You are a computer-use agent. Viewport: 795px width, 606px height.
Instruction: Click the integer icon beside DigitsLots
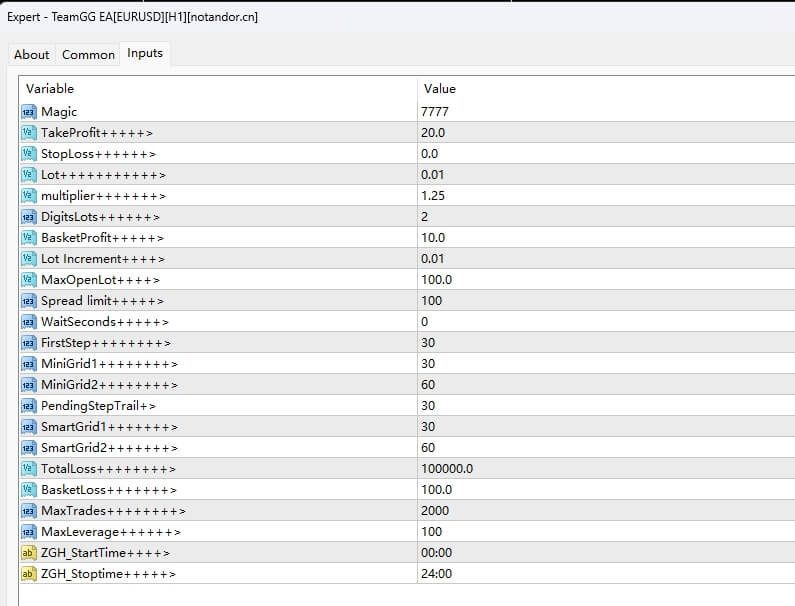pyautogui.click(x=28, y=217)
